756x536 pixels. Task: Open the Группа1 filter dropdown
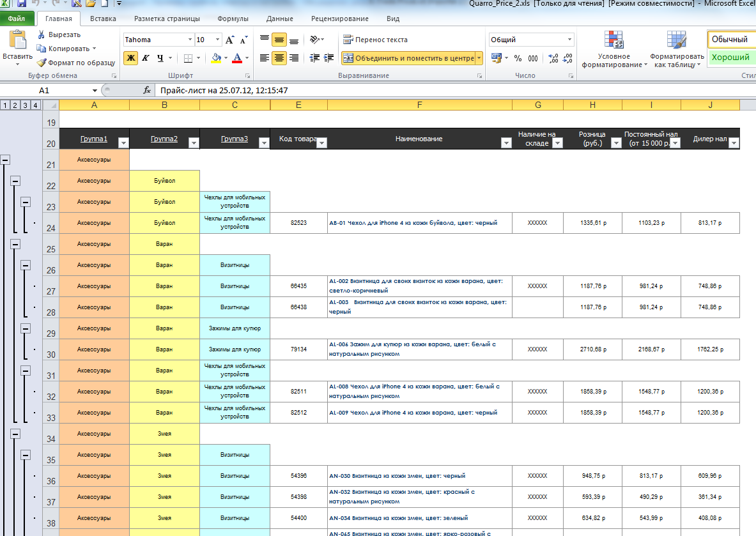[x=123, y=142]
